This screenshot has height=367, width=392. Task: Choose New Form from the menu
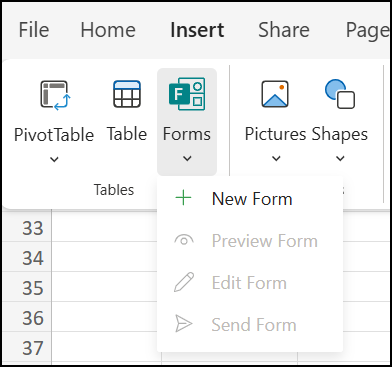(250, 198)
